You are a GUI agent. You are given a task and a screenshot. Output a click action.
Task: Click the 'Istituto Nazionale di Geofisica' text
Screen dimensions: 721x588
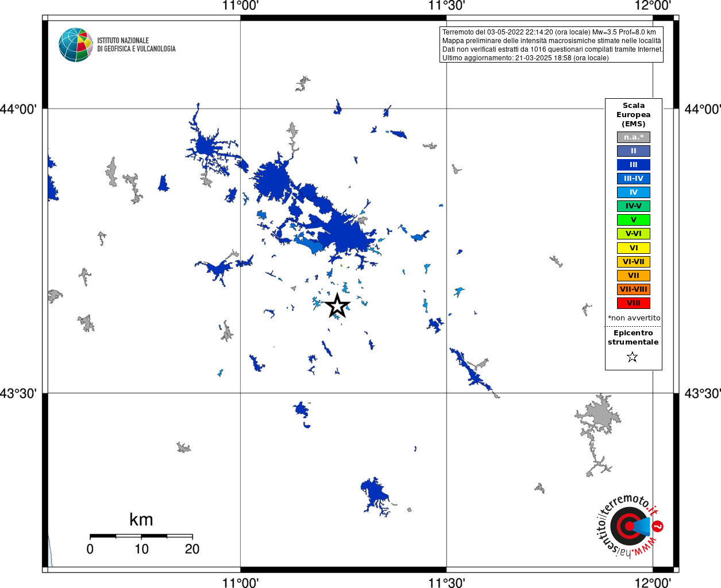click(136, 45)
